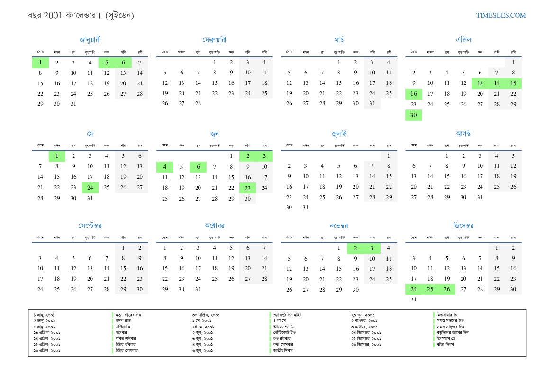The image size is (554, 392).
Task: Click highlighted December 24 date
Action: (413, 289)
